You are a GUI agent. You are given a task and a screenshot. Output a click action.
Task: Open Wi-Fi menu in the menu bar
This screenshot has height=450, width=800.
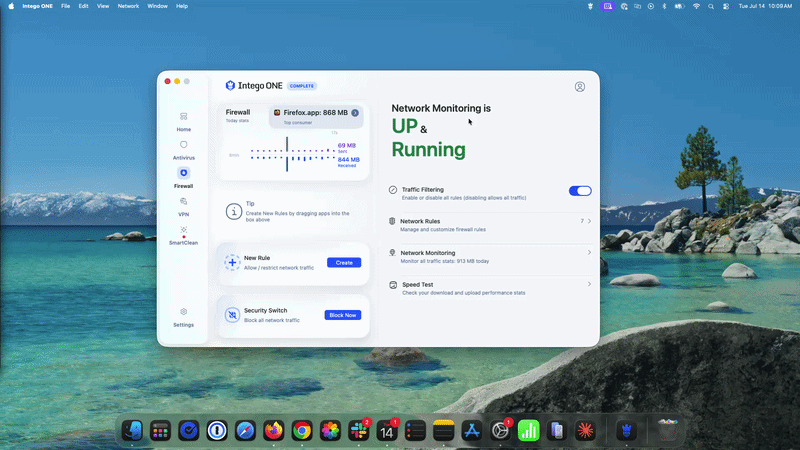[x=696, y=6]
